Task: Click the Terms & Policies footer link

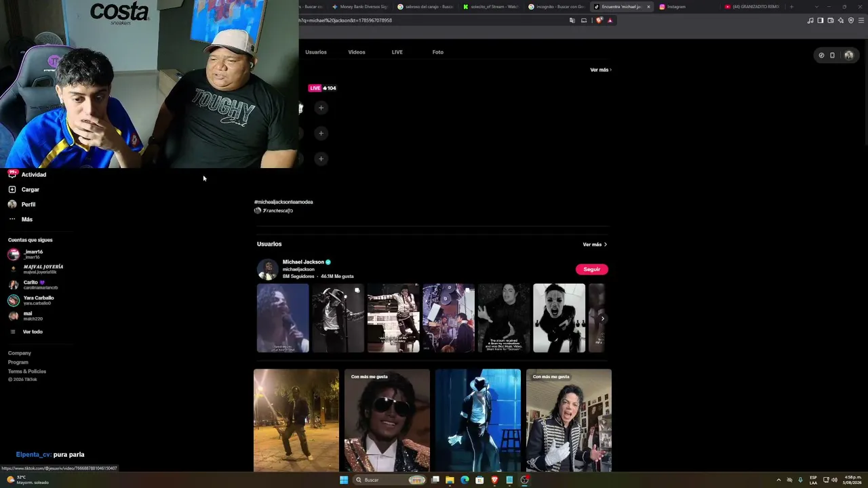Action: click(27, 371)
